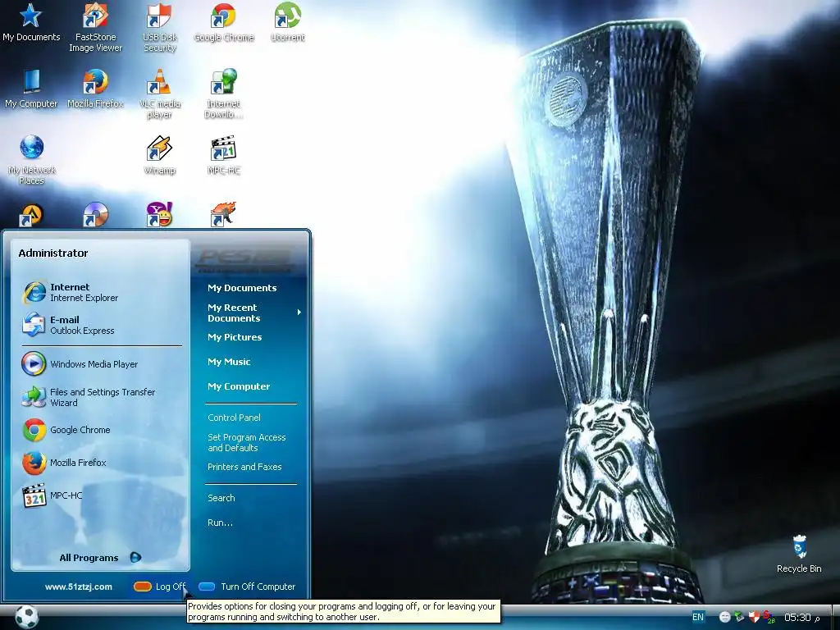Image resolution: width=840 pixels, height=630 pixels.
Task: Open Set Program Access and Defaults
Action: coord(247,442)
